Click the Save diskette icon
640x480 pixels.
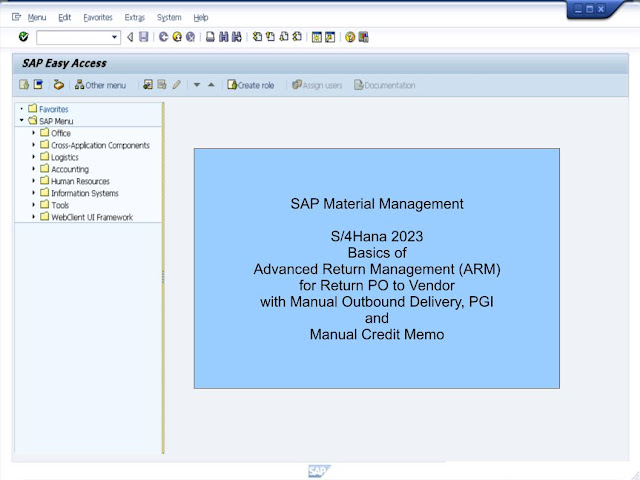click(144, 37)
